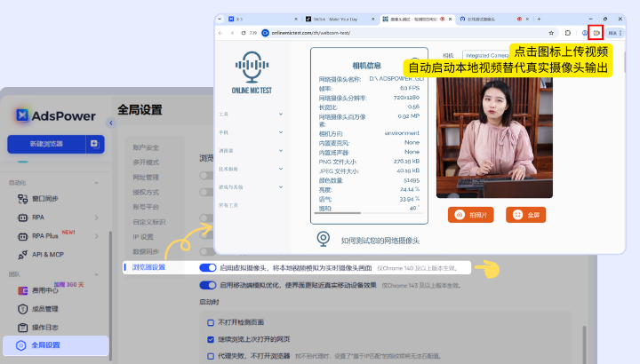Viewport: 640px width, 364px height.
Task: Open a new browser tab with plus
Action: [x=539, y=19]
